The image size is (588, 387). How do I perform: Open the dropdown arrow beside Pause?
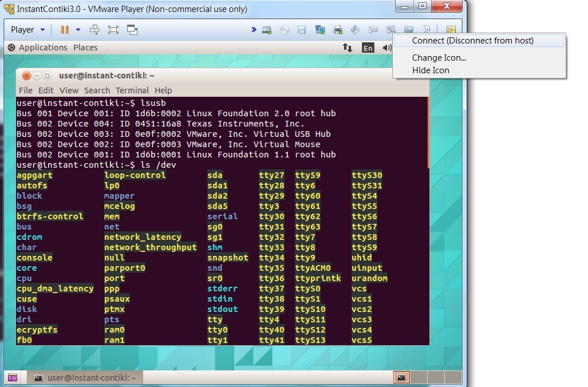[x=78, y=30]
